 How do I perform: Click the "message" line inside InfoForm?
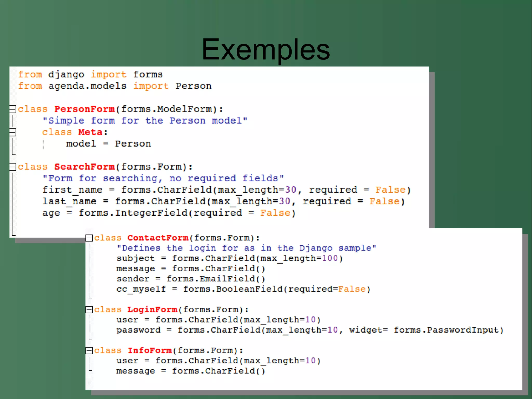click(x=191, y=371)
